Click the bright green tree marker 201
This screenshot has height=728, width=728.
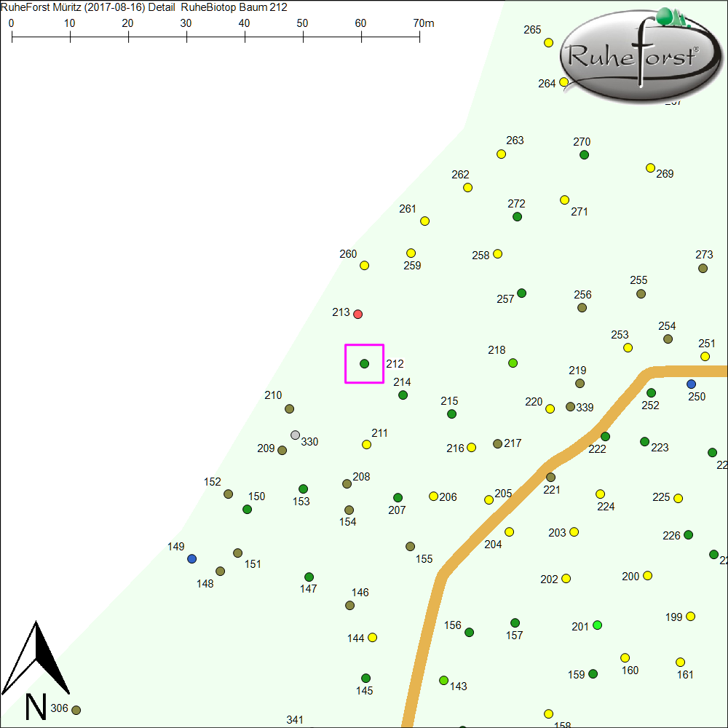(598, 625)
